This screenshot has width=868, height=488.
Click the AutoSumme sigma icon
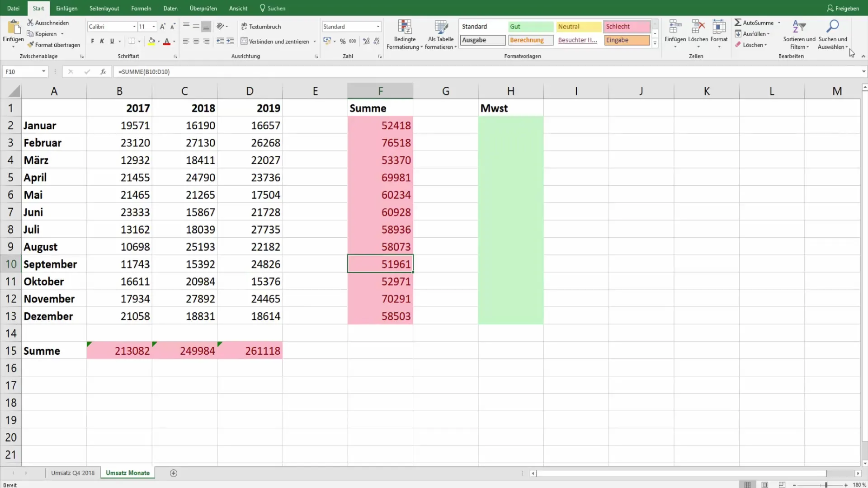pyautogui.click(x=738, y=23)
